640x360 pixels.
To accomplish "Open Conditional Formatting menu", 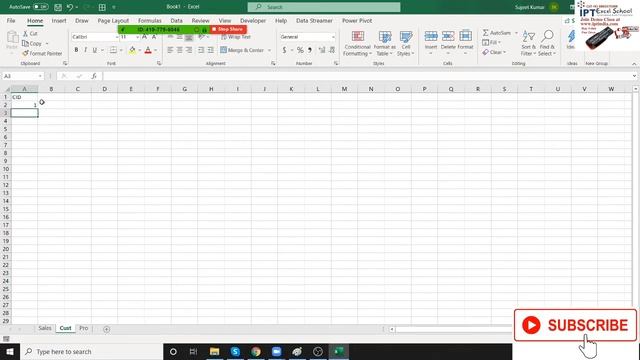I will 358,43.
